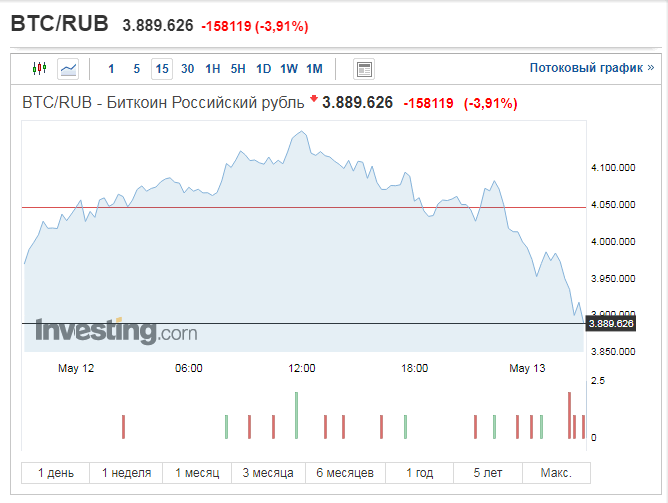
Task: Open the Потоковый график link
Action: pyautogui.click(x=592, y=68)
